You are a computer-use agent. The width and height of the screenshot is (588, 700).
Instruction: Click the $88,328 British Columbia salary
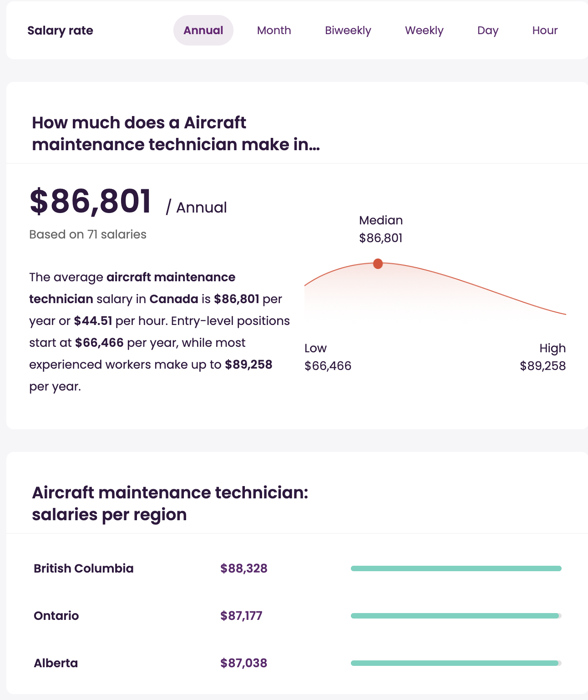(244, 568)
